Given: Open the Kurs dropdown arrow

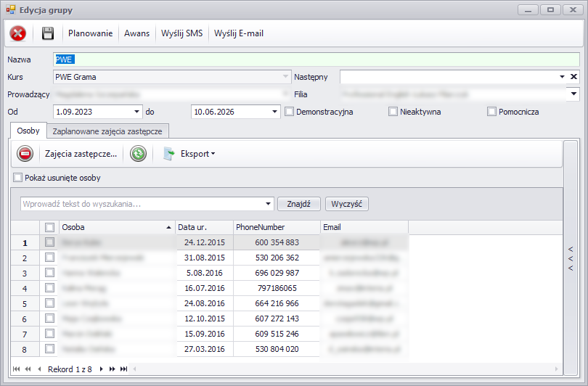Looking at the screenshot, I should [x=285, y=76].
